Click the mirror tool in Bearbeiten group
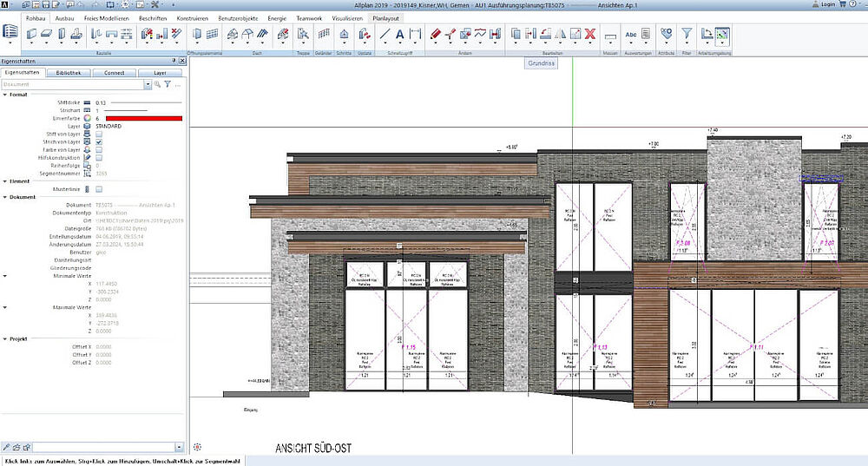 [560, 35]
